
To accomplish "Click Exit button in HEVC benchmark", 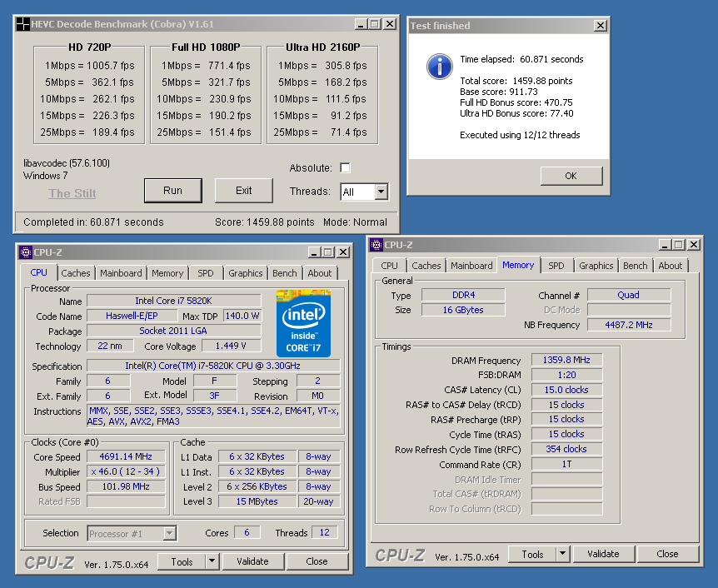I will pyautogui.click(x=243, y=191).
